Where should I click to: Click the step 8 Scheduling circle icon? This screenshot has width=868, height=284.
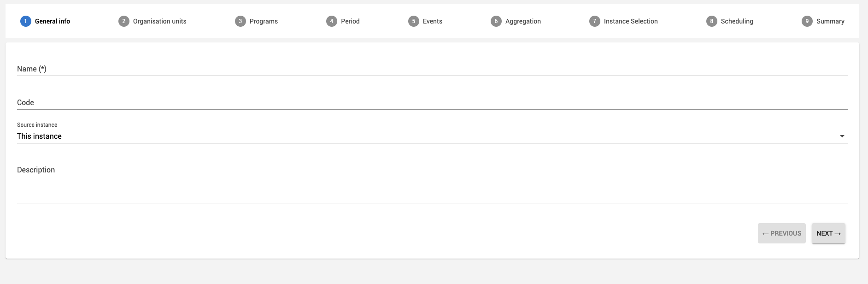pyautogui.click(x=711, y=21)
